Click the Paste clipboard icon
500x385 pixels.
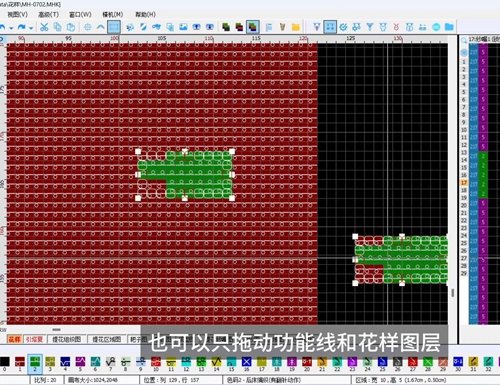pos(71,27)
